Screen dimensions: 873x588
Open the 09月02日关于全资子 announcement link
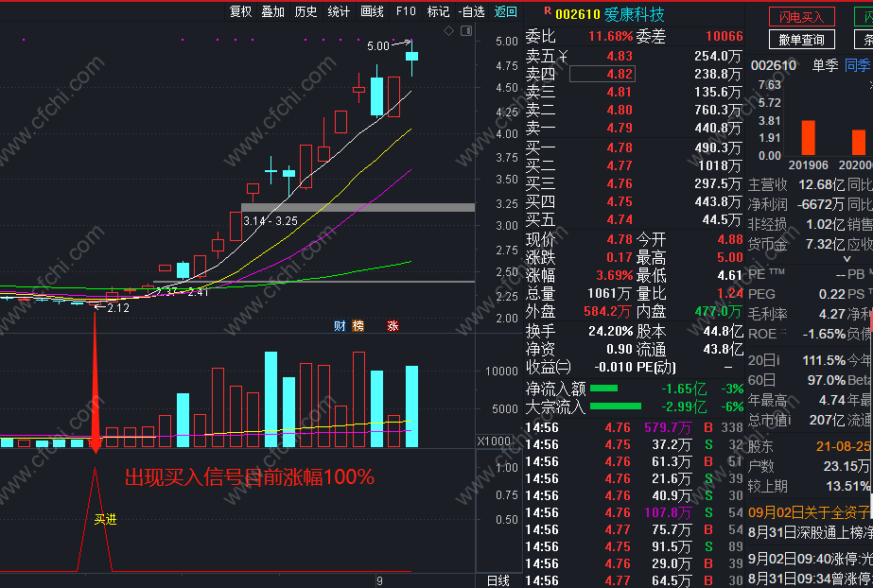coord(810,511)
